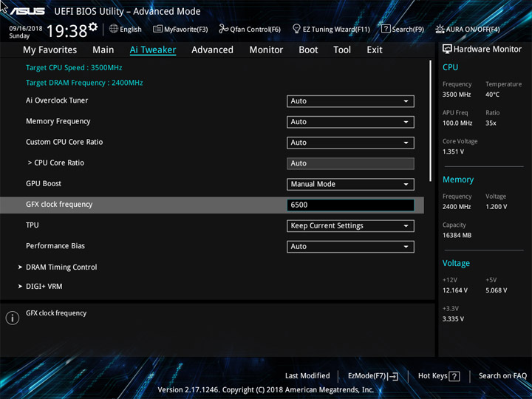Open Search(F9)
This screenshot has height=399, width=532.
point(408,30)
